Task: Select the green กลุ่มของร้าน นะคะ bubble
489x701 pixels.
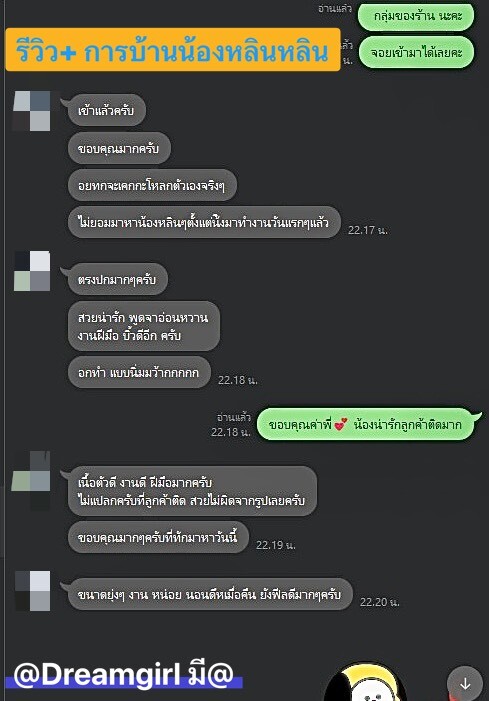Action: pos(416,17)
